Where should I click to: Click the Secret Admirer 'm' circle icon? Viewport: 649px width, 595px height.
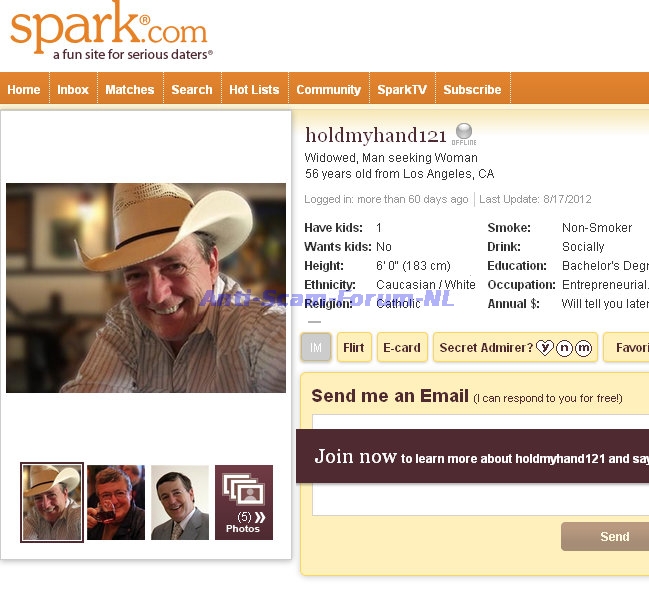(583, 348)
